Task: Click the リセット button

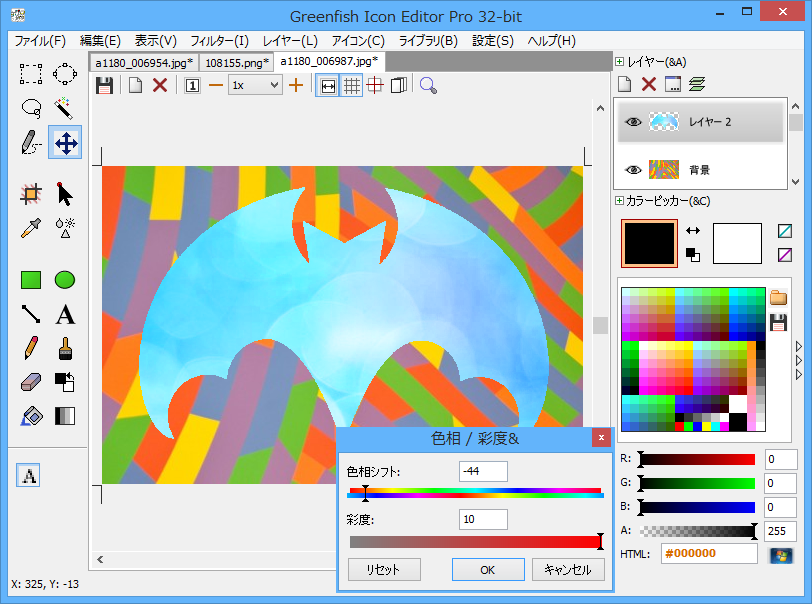Action: pyautogui.click(x=384, y=569)
